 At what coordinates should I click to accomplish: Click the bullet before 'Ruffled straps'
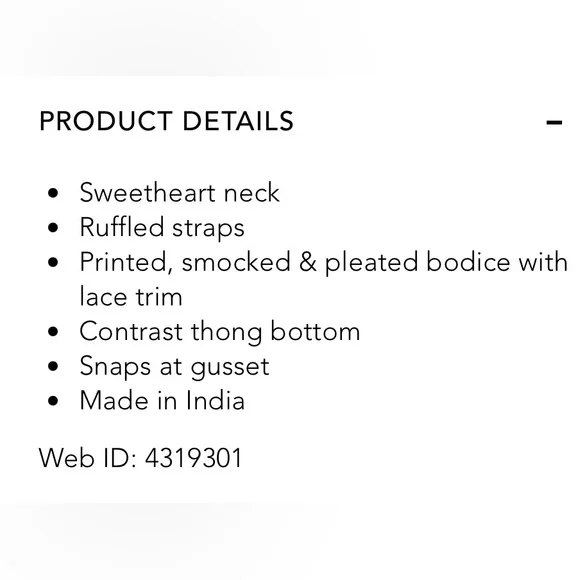pos(53,227)
